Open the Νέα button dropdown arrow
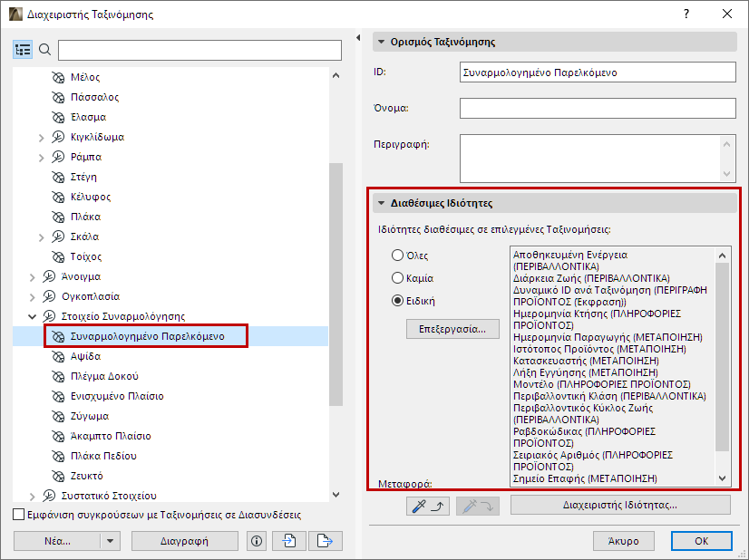The height and width of the screenshot is (560, 749). 111,541
